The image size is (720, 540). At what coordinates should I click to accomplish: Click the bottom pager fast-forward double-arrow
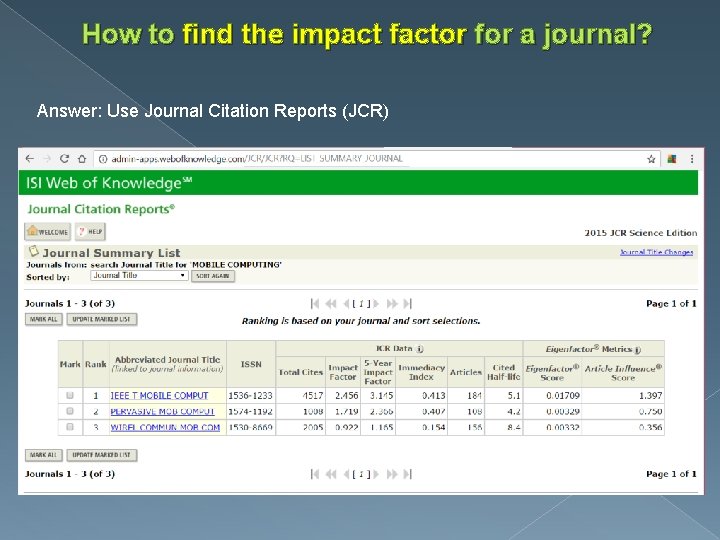pyautogui.click(x=392, y=474)
